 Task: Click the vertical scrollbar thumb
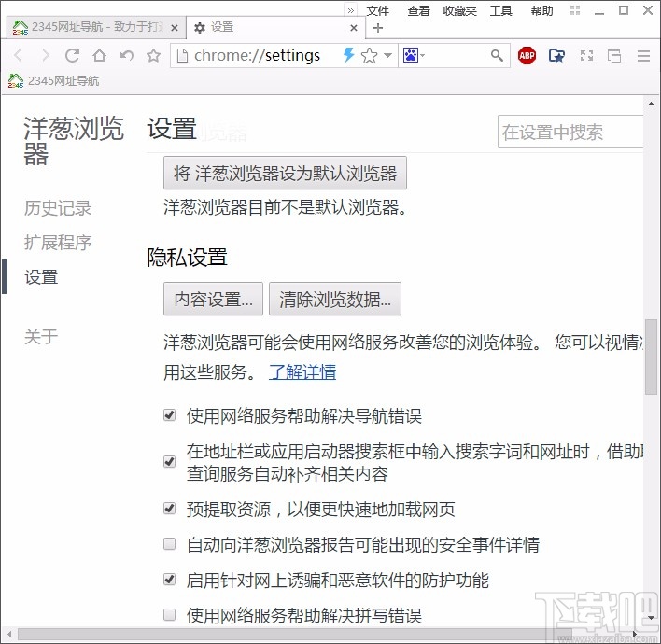point(652,357)
